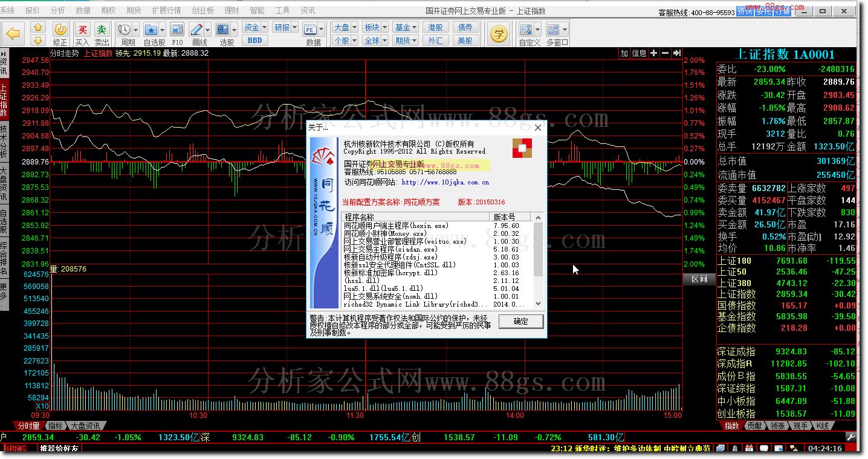Click the 学 learning center icon

(499, 34)
